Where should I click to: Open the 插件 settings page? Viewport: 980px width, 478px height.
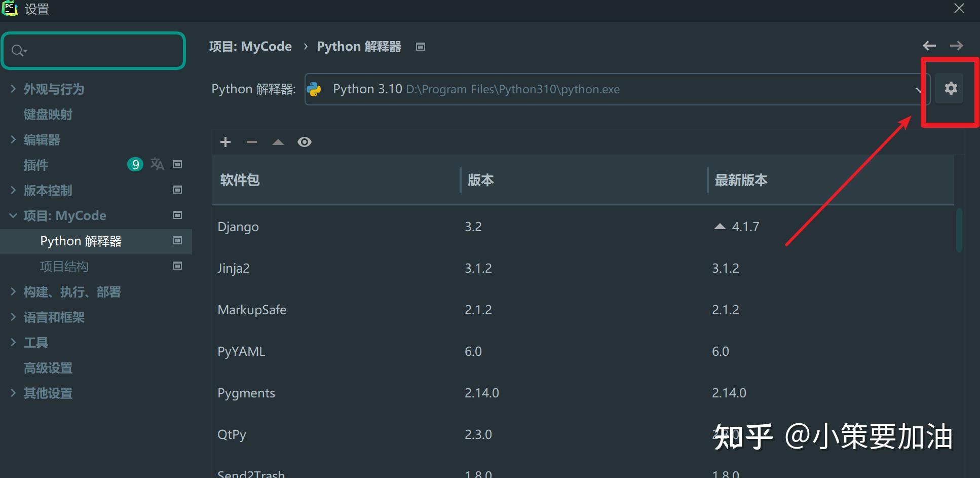[35, 165]
